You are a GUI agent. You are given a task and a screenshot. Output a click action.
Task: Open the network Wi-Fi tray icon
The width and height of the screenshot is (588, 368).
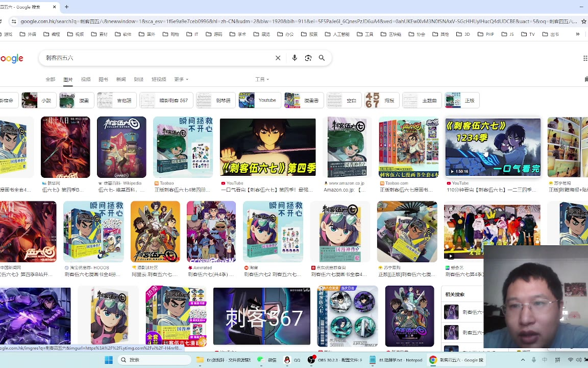pos(570,360)
